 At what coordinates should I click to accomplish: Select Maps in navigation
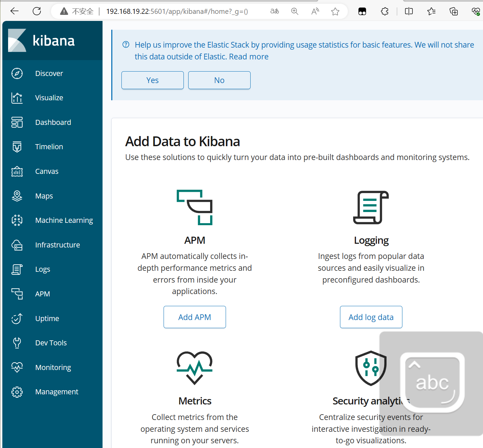[x=44, y=196]
